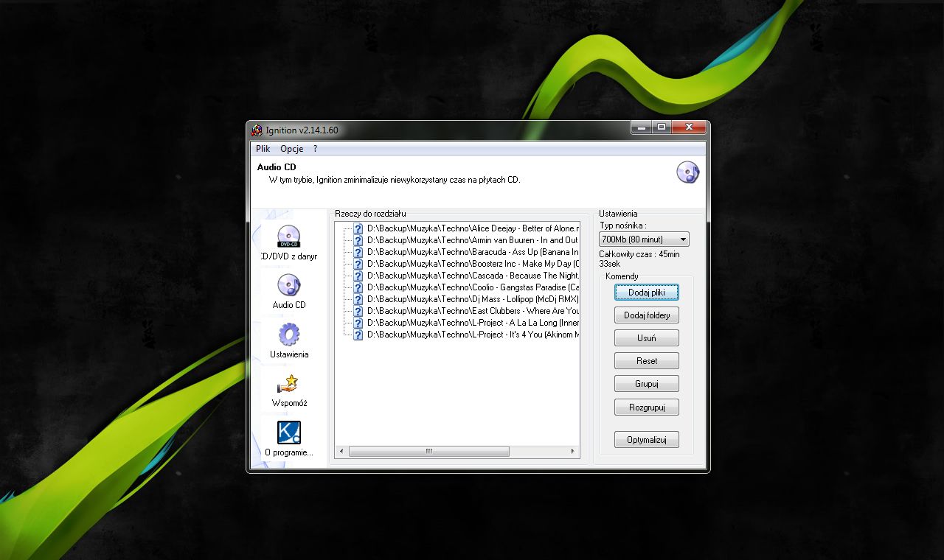Maximize the Ignition window
The width and height of the screenshot is (944, 560).
[x=662, y=127]
